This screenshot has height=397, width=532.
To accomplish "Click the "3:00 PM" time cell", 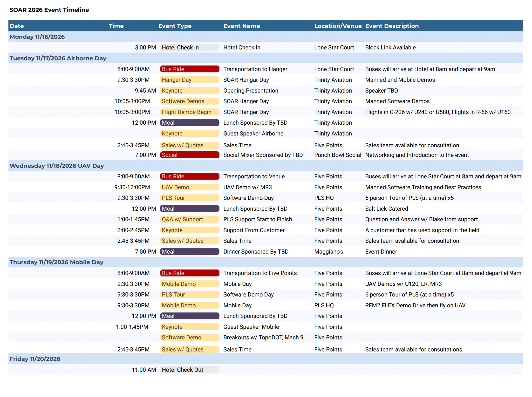I will click(145, 47).
